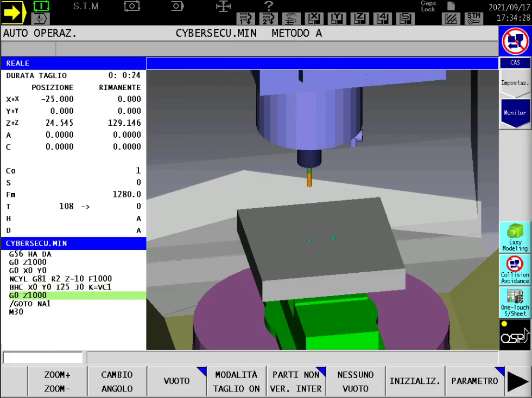Show next function keys with right arrow

[x=518, y=382]
